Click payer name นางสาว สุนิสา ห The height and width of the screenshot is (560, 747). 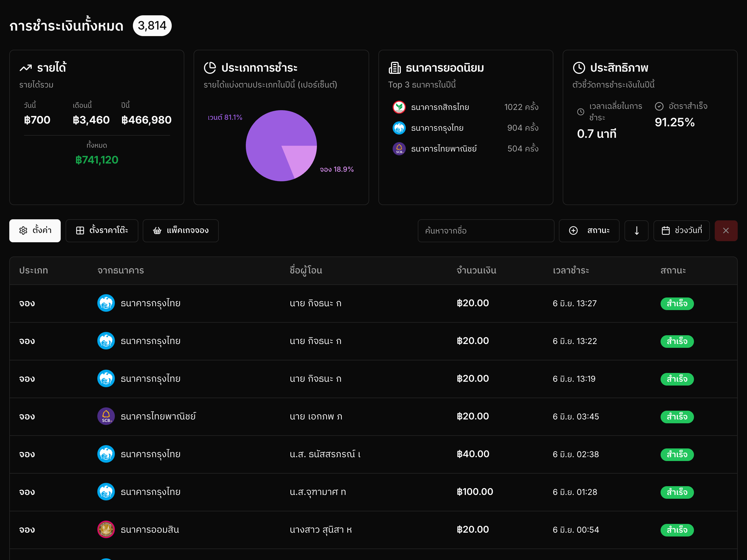coord(320,530)
